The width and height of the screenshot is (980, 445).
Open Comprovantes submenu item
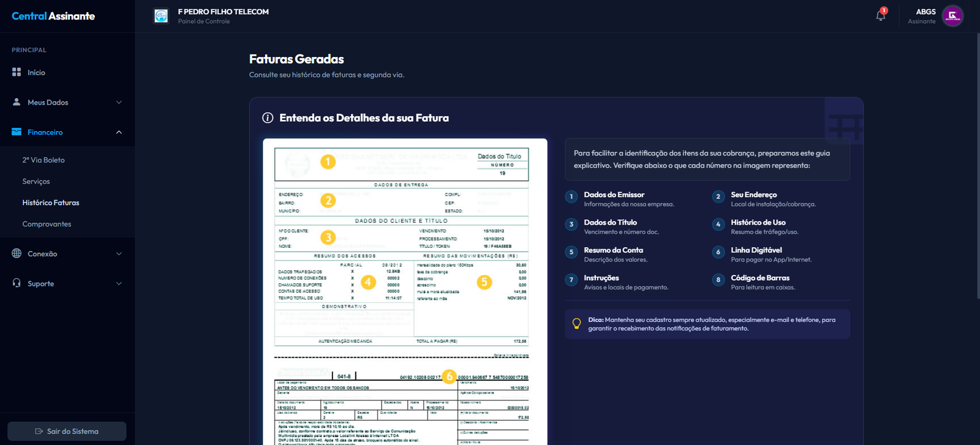coord(47,224)
